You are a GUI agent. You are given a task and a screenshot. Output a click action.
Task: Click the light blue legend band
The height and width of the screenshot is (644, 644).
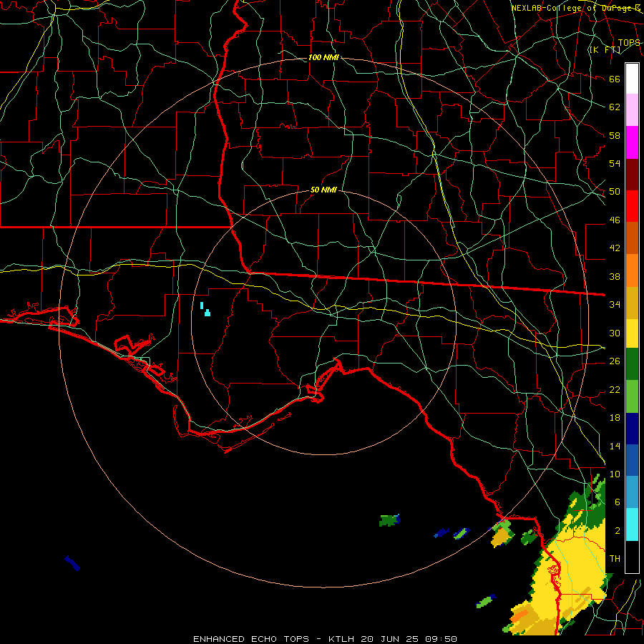632,492
